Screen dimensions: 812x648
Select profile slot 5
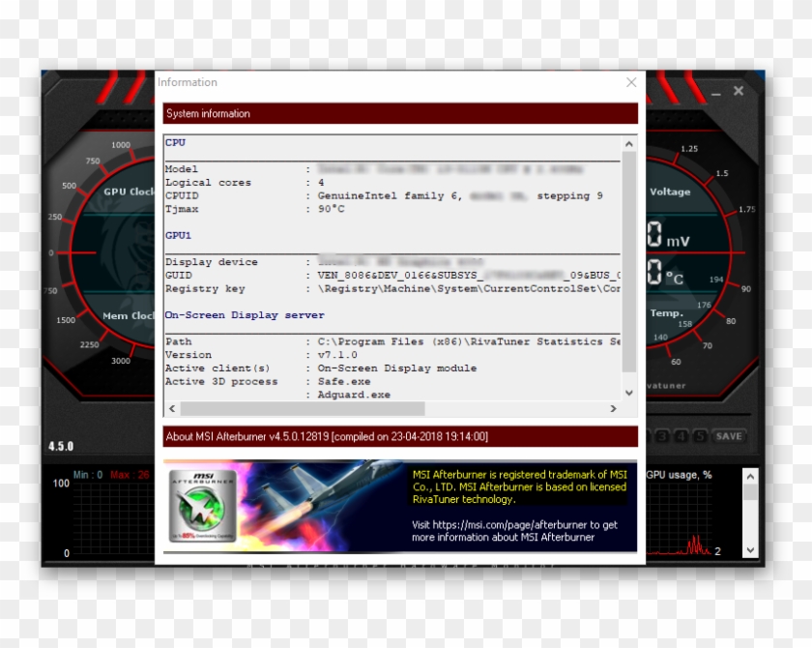pyautogui.click(x=699, y=435)
